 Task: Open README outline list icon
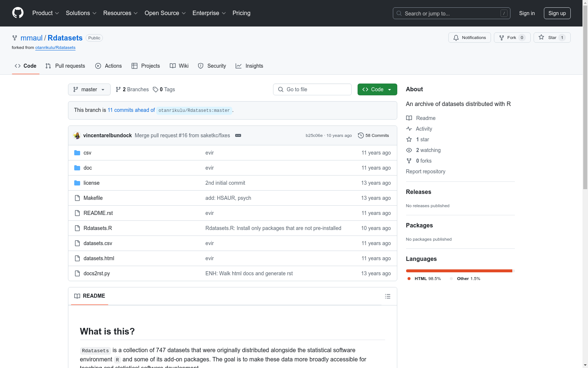click(x=387, y=296)
